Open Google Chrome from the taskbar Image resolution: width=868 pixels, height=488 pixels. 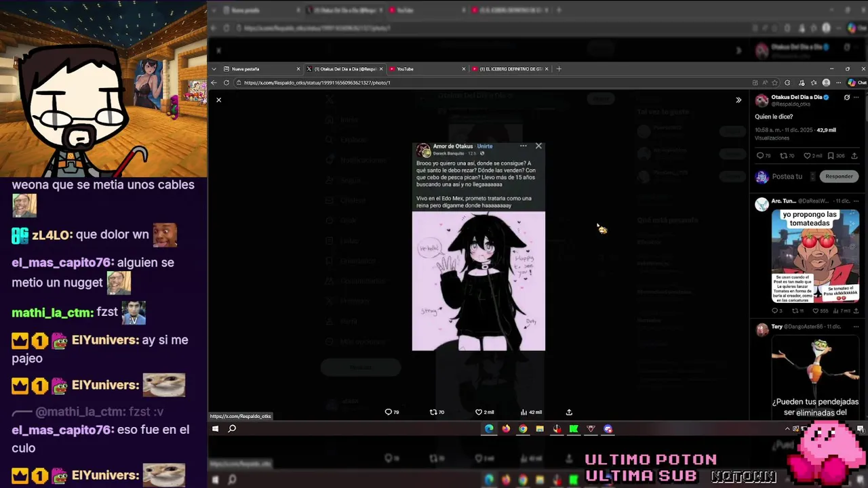523,428
